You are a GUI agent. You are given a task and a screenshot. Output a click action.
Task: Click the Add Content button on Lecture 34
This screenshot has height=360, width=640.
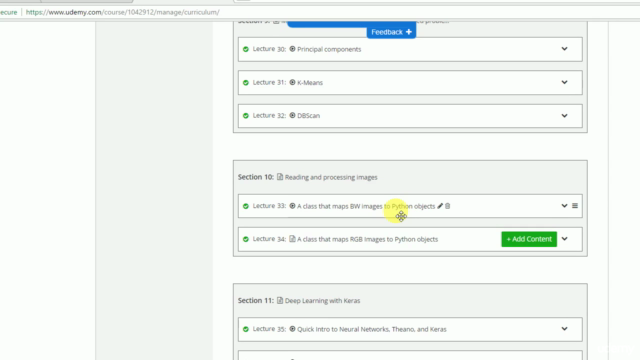click(529, 239)
